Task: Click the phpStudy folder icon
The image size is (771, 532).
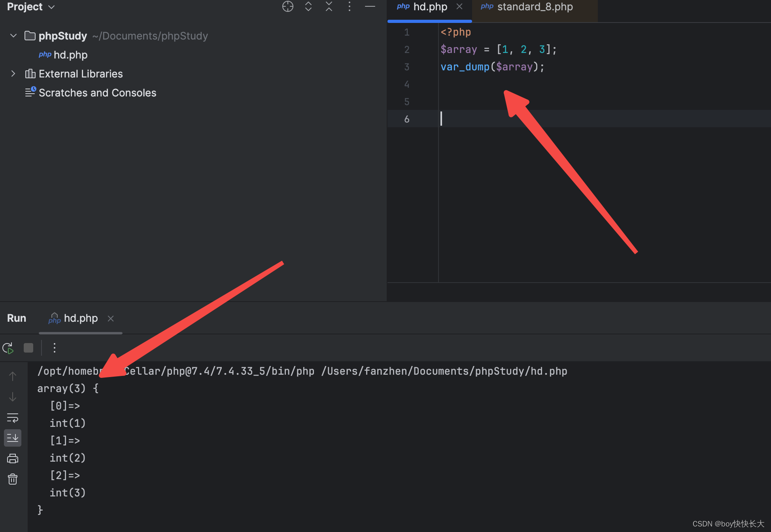Action: point(30,36)
